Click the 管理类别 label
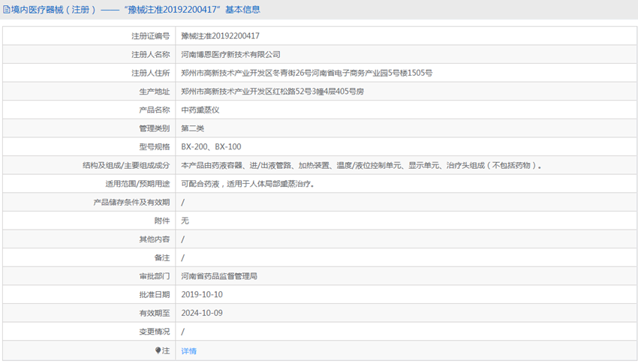 click(155, 128)
